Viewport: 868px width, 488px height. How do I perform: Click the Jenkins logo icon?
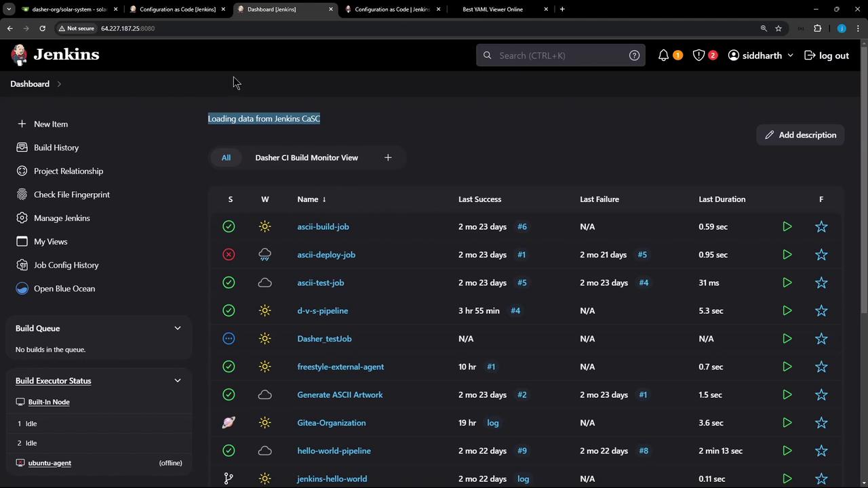[20, 55]
